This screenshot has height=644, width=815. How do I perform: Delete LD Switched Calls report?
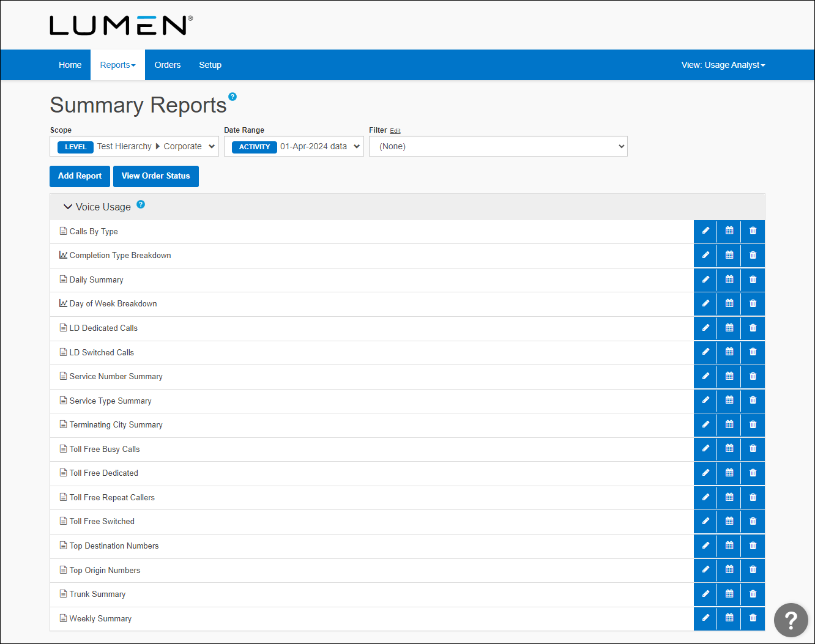pyautogui.click(x=753, y=352)
